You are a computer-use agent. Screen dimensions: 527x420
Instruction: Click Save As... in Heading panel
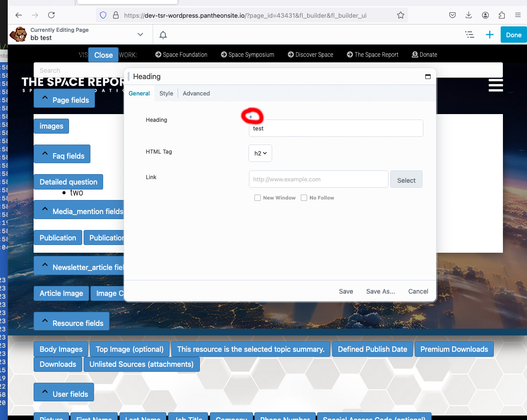(380, 291)
